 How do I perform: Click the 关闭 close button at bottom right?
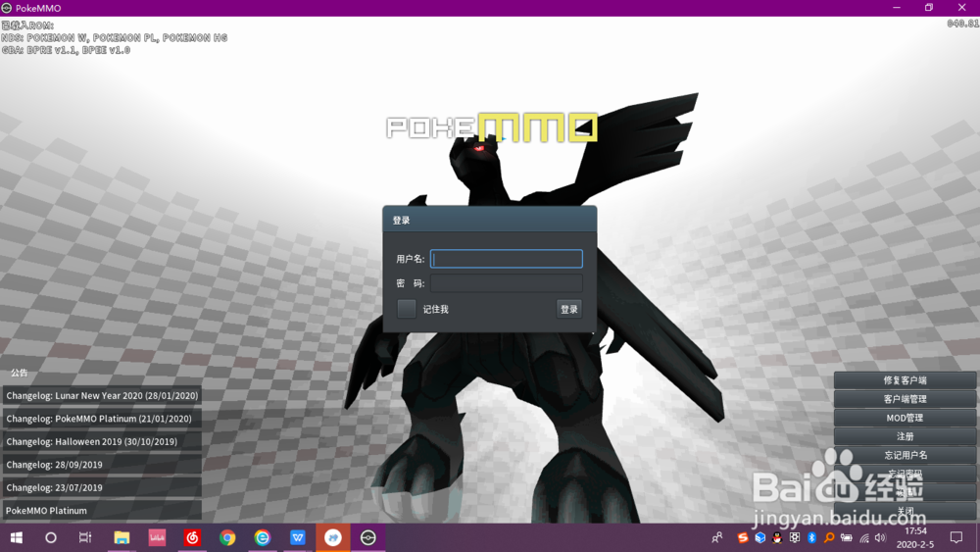coord(905,512)
